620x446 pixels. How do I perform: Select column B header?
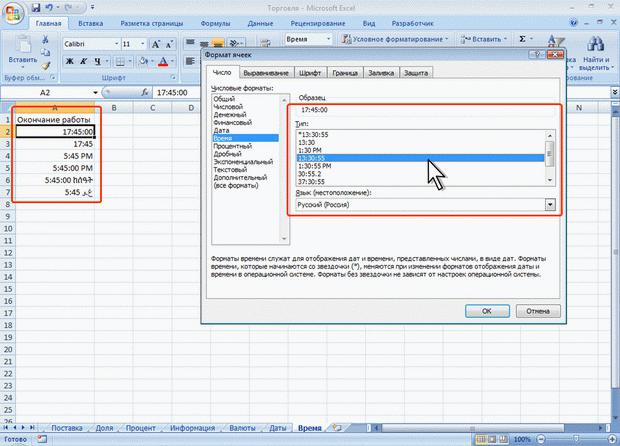click(114, 108)
